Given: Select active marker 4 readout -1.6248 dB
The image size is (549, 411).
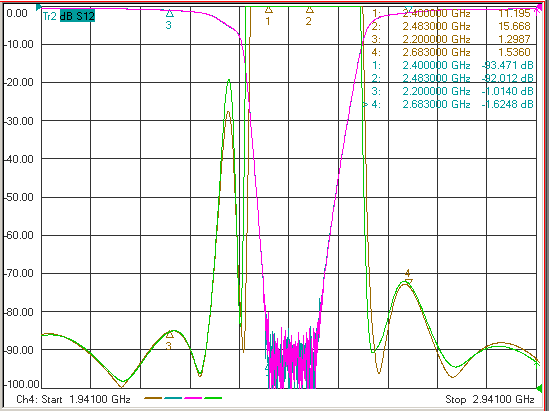Looking at the screenshot, I should (507, 104).
